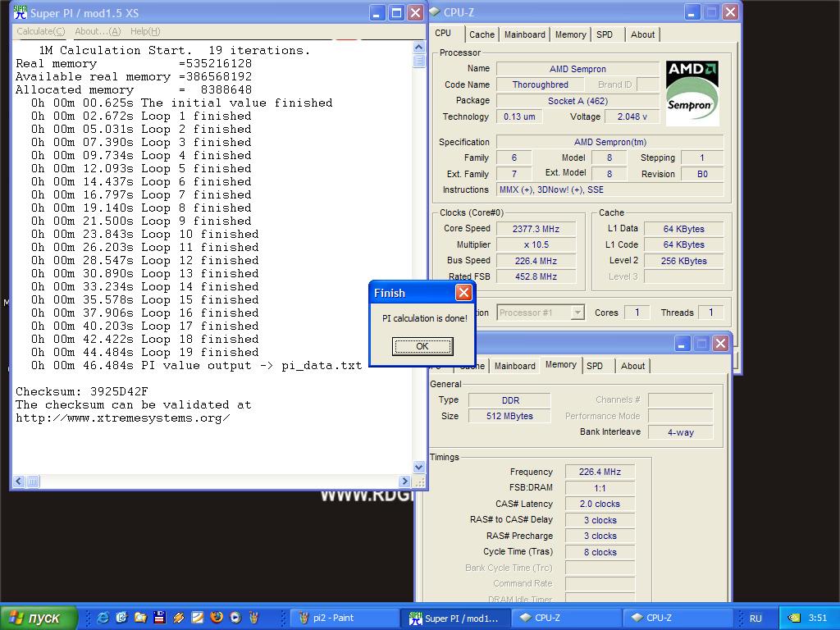Click the floppy disk quick launch icon
The height and width of the screenshot is (630, 840).
pos(159,618)
